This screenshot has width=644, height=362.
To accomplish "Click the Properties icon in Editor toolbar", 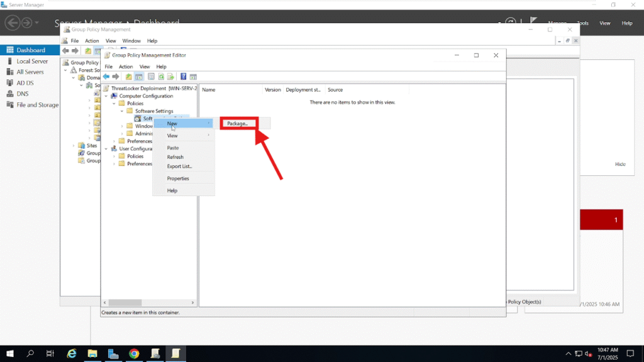I will click(151, 77).
